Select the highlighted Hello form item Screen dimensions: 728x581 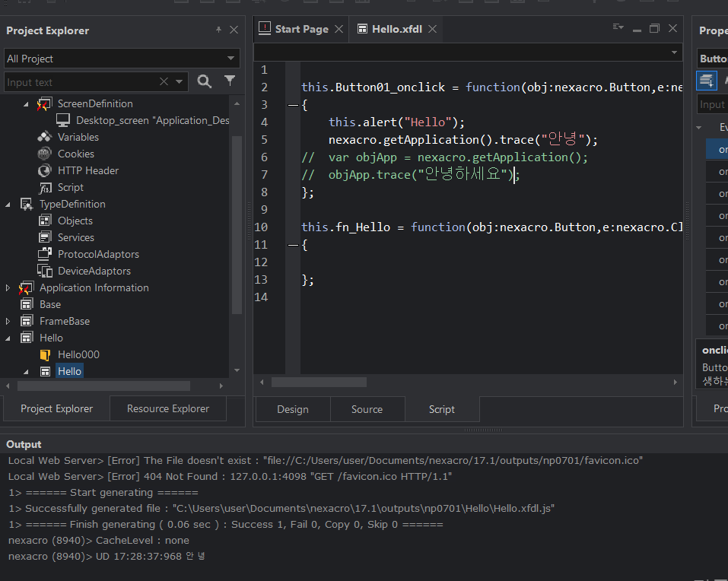[69, 371]
